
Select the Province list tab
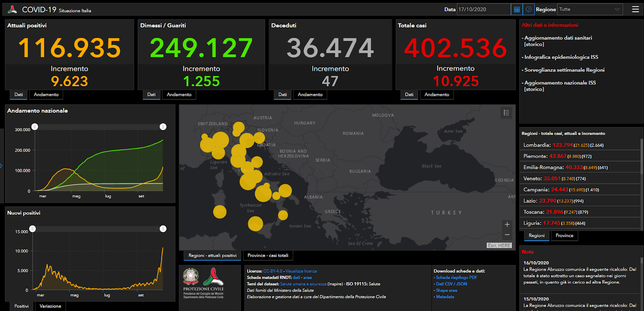click(564, 236)
